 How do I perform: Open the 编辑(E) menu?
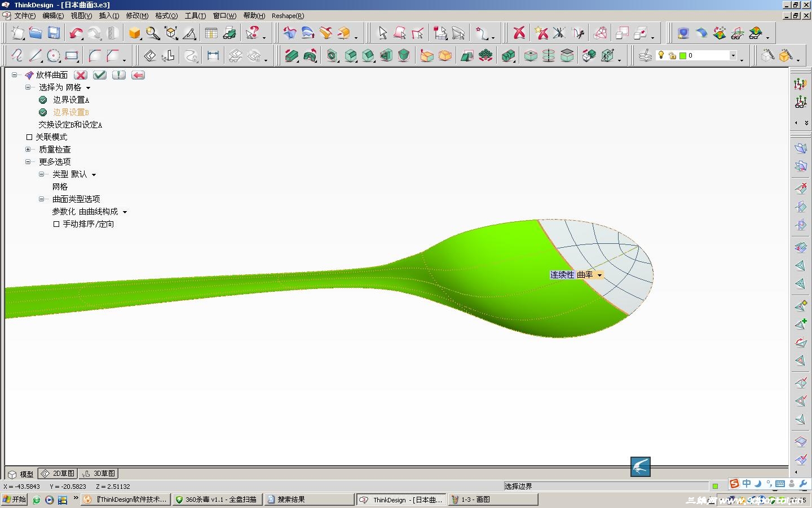tap(53, 16)
